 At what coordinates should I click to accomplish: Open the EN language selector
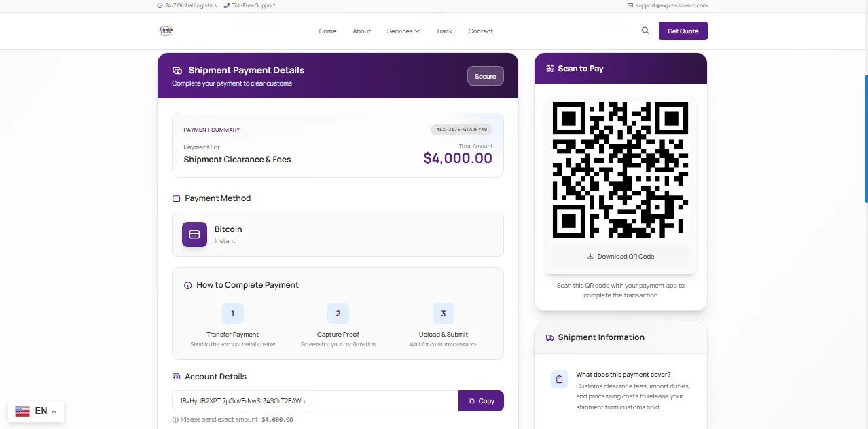click(x=36, y=411)
